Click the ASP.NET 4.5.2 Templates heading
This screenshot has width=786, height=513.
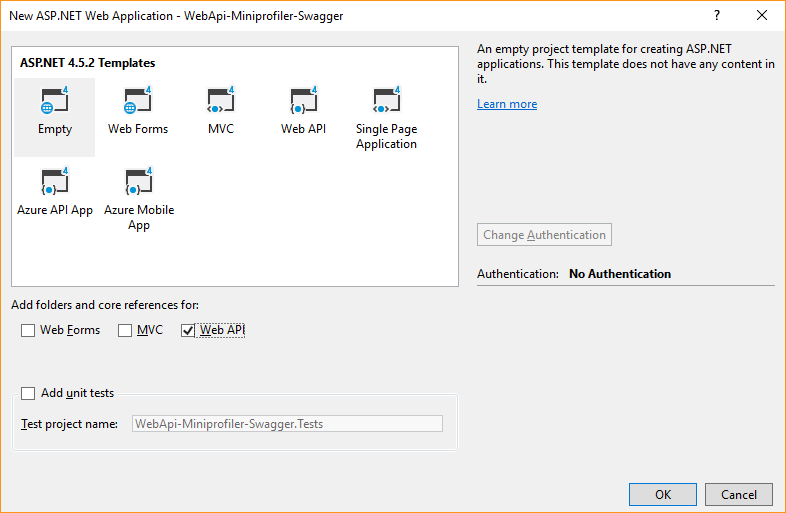pyautogui.click(x=88, y=63)
